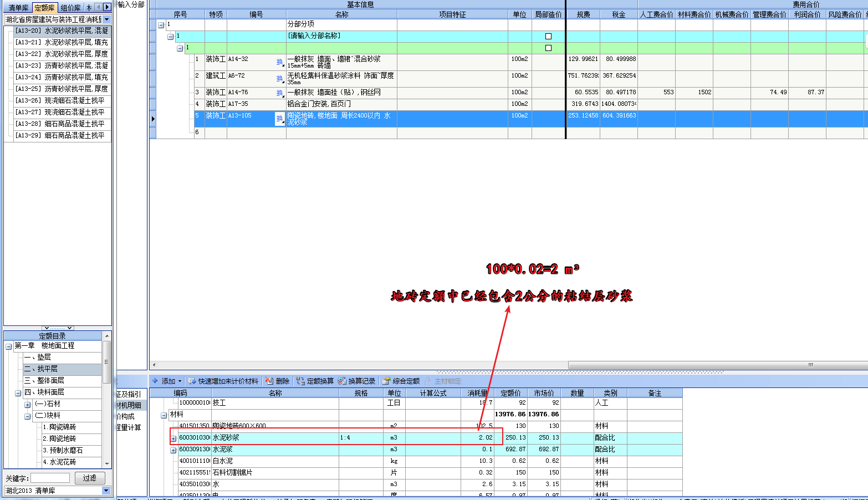
Task: Click 定额目录 scroll down arrow
Action: point(107,465)
